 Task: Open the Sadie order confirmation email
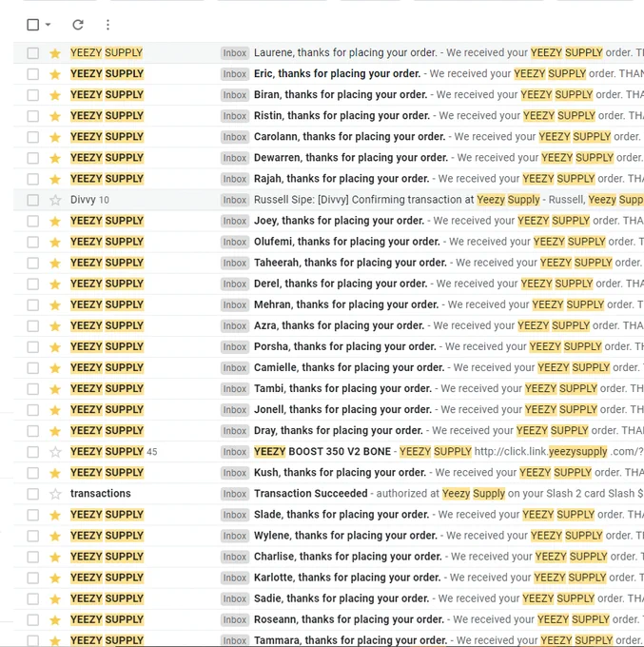342,598
